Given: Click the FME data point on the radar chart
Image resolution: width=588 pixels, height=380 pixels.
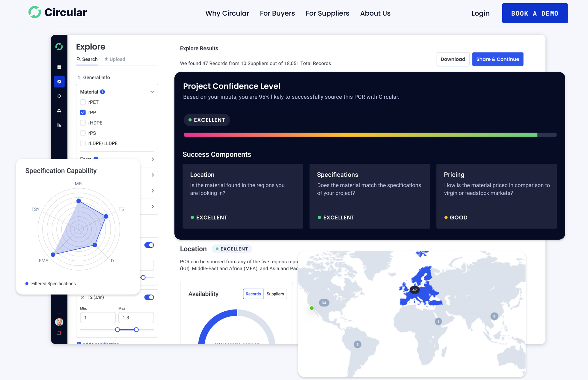Looking at the screenshot, I should (x=53, y=255).
